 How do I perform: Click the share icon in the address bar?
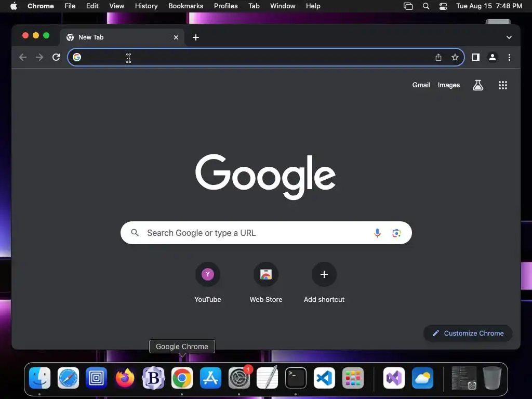pos(438,57)
